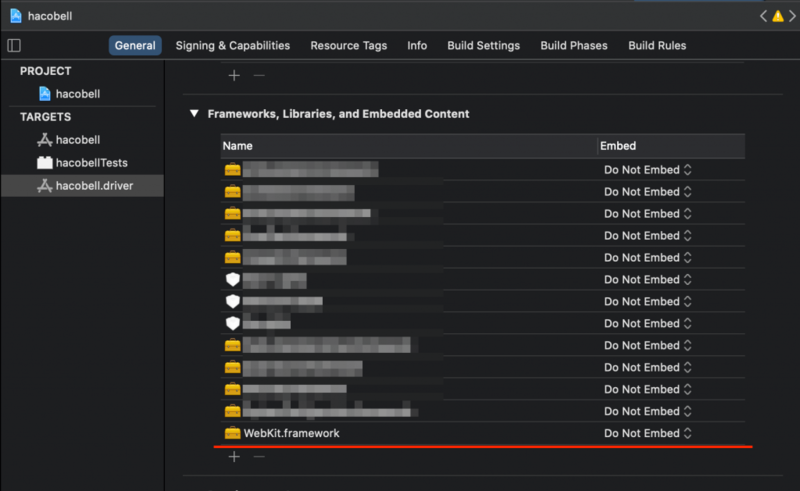The height and width of the screenshot is (491, 800).
Task: Select the hacobell.driver target
Action: click(83, 186)
